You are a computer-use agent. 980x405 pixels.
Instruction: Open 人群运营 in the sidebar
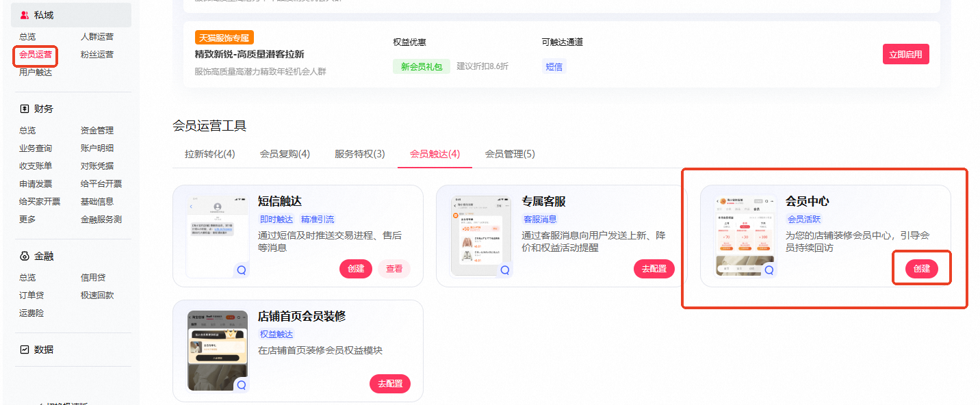coord(97,37)
